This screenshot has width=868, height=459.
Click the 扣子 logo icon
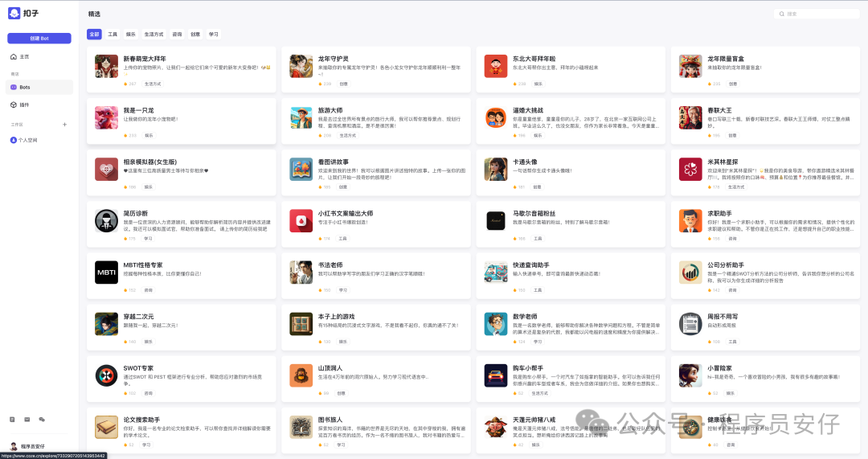coord(14,14)
